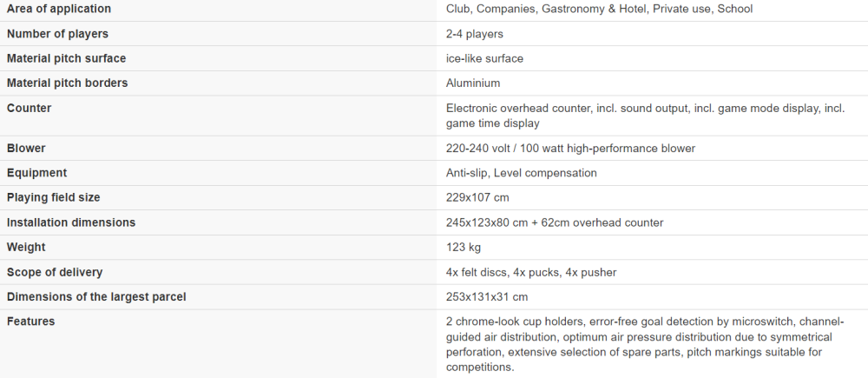Image resolution: width=868 pixels, height=378 pixels.
Task: Click the 'Material pitch borders' label
Action: [x=67, y=83]
